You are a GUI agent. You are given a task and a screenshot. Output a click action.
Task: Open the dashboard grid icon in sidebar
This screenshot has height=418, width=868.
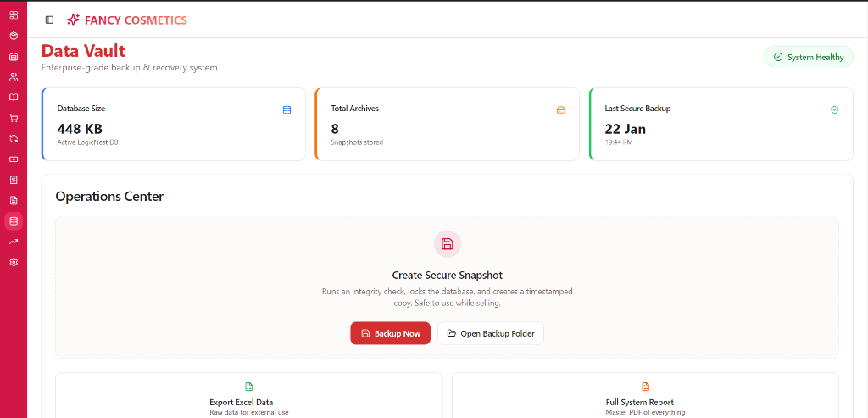(x=14, y=15)
